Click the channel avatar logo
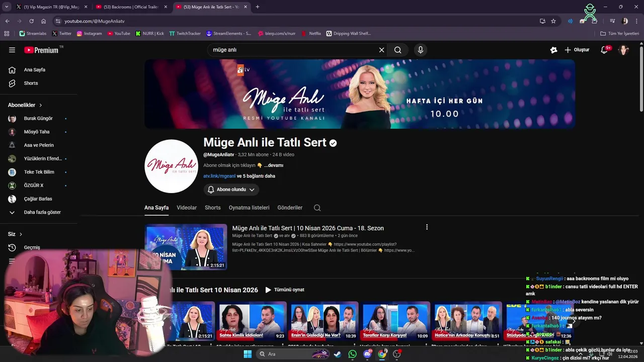 171,166
